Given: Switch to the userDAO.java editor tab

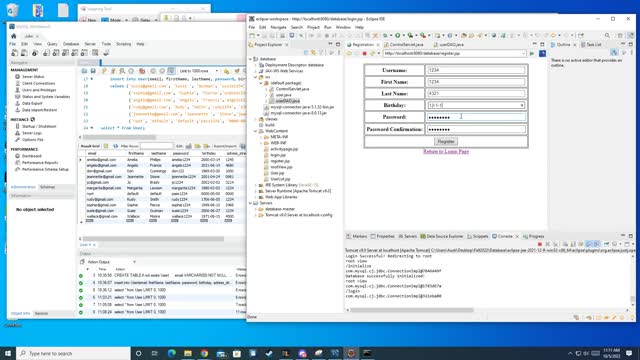Looking at the screenshot, I should [449, 44].
